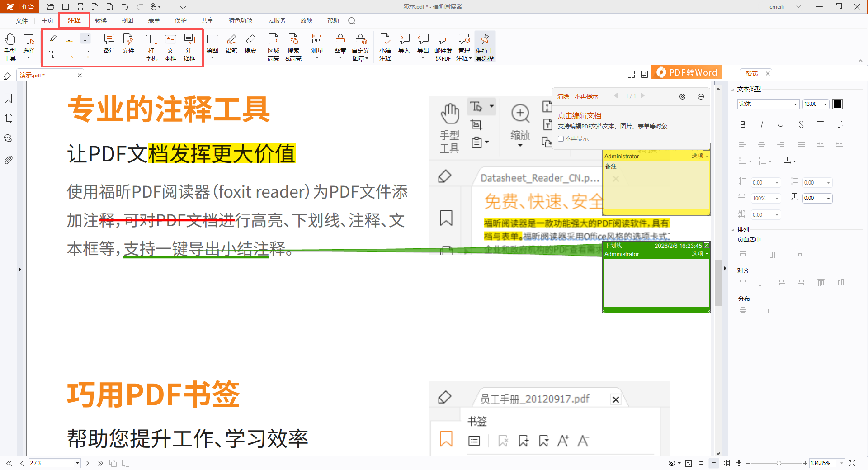This screenshot has width=868, height=470.
Task: Click the PDF转Word button
Action: (x=686, y=72)
